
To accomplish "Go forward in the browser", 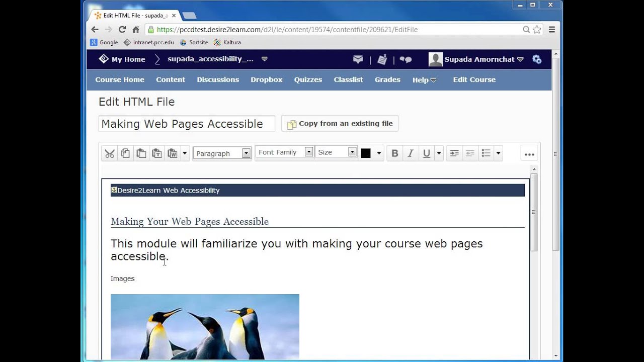I will [x=108, y=30].
